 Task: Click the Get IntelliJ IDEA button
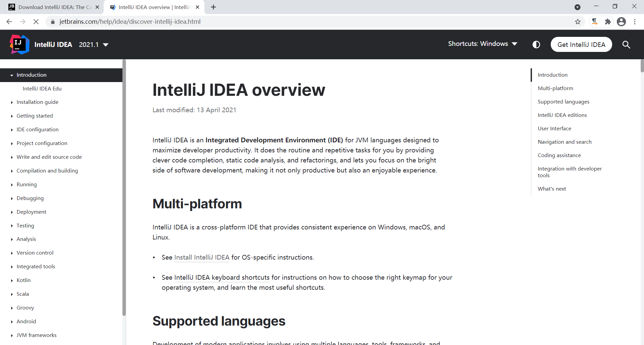click(581, 45)
